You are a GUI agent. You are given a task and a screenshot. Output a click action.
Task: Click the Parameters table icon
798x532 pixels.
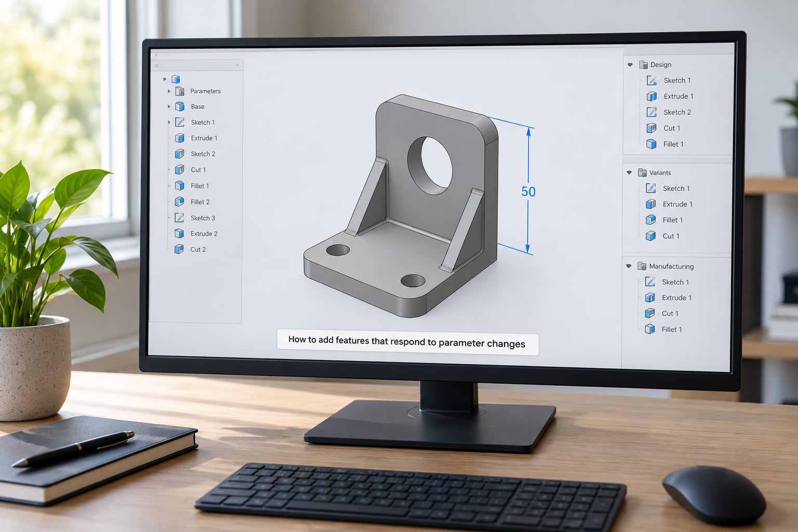(x=180, y=91)
